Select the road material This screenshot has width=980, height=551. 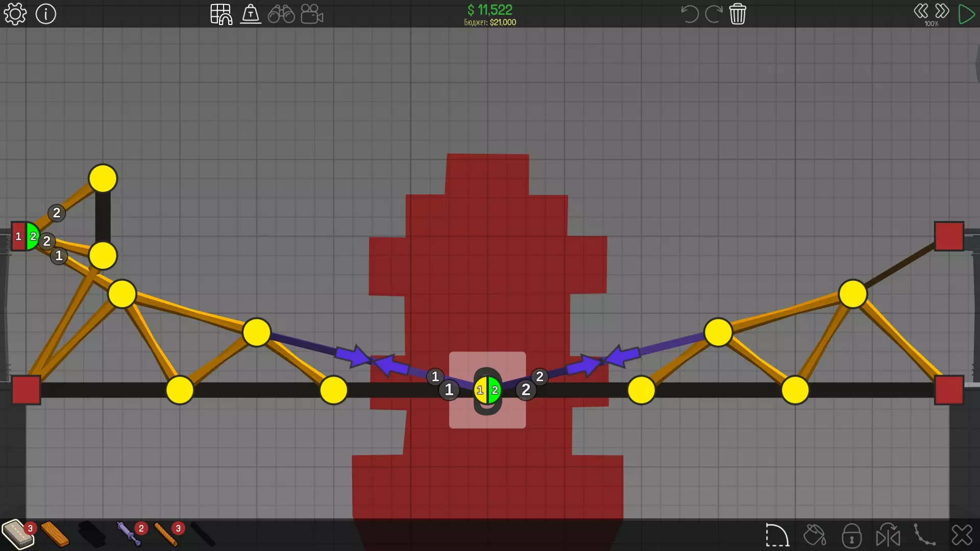click(17, 534)
